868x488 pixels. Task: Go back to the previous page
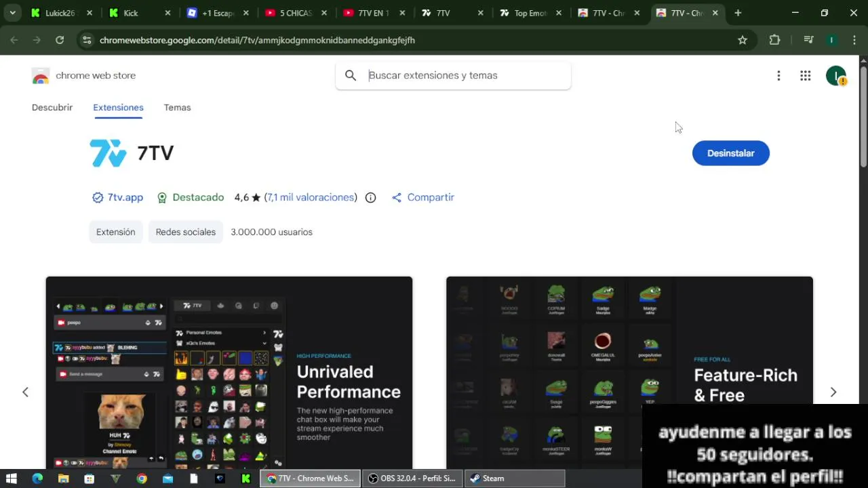(14, 40)
